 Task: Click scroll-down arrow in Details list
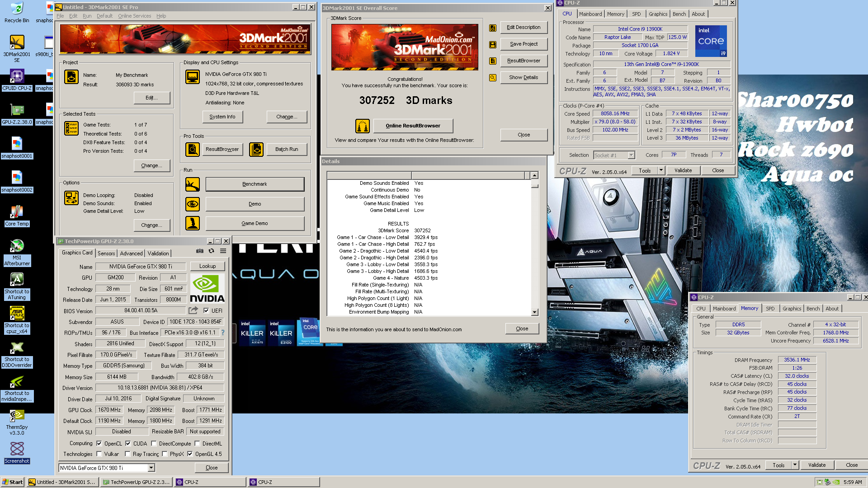(x=534, y=312)
